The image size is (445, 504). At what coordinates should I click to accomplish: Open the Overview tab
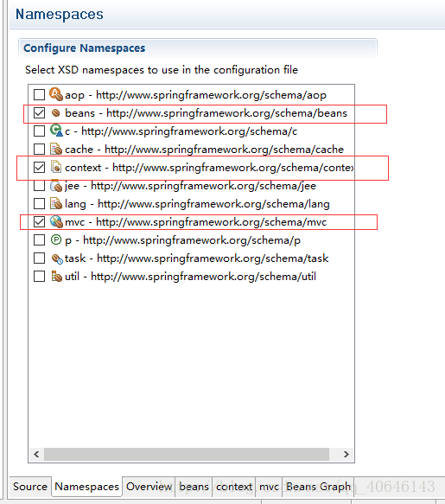(x=149, y=487)
